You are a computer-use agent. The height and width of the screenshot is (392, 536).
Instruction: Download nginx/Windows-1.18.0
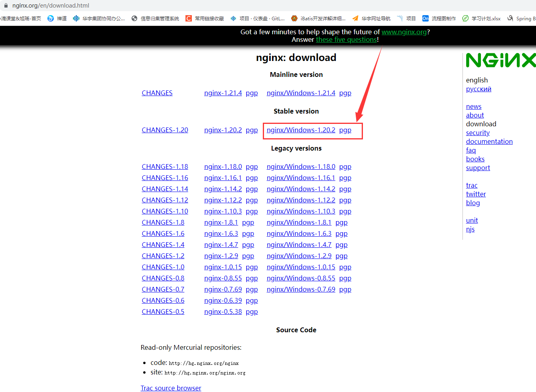(x=301, y=167)
